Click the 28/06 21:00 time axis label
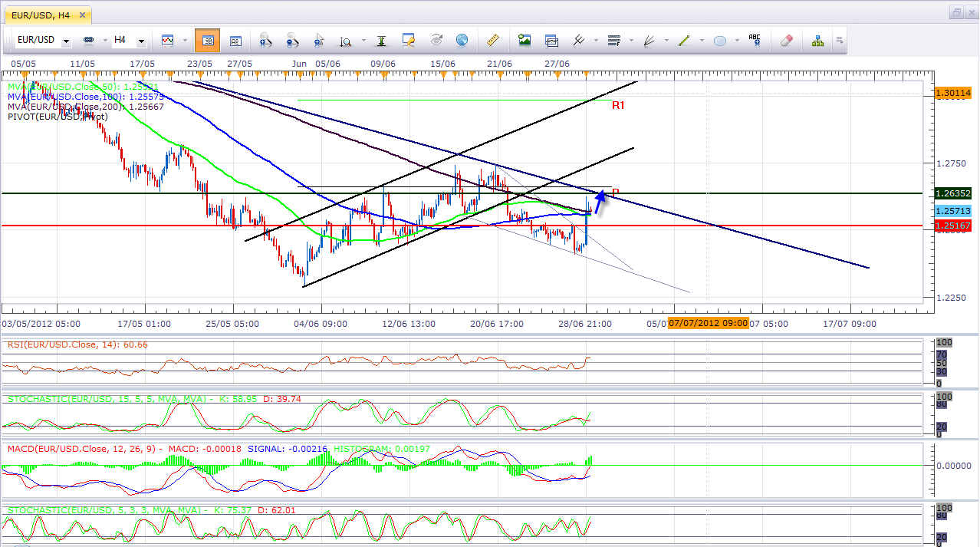The width and height of the screenshot is (980, 547). (587, 324)
